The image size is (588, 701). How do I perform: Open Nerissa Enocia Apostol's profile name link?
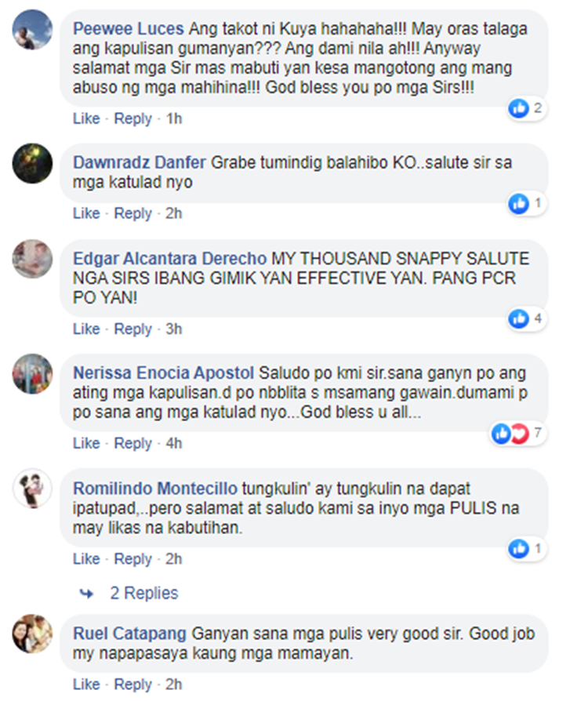coord(163,373)
